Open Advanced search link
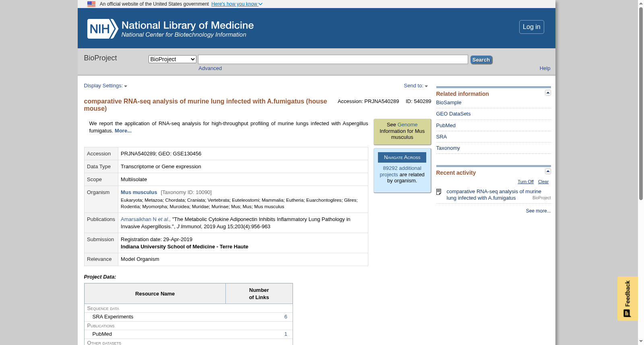644x345 pixels. click(x=210, y=68)
